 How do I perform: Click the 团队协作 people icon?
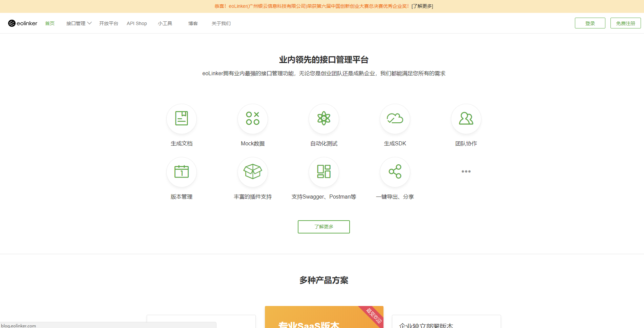pyautogui.click(x=466, y=119)
